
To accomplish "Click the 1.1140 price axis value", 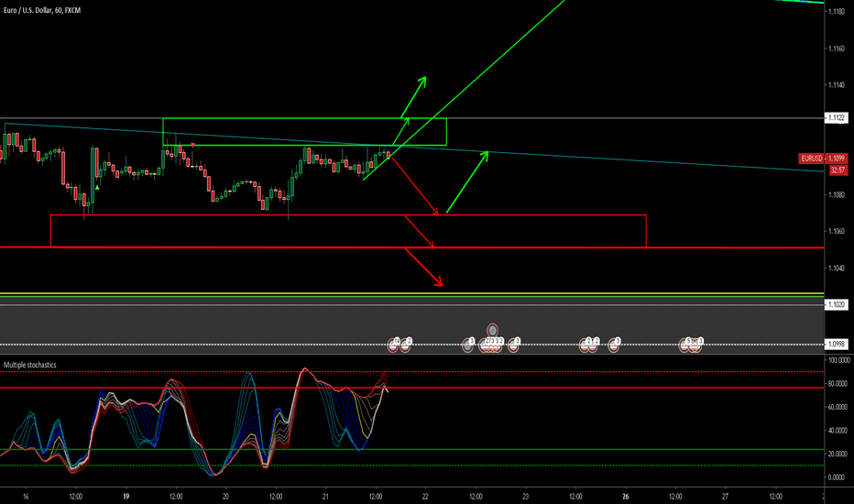I will tap(836, 85).
